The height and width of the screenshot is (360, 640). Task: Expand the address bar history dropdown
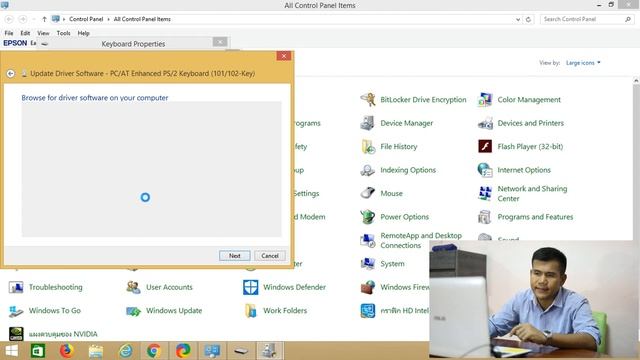point(518,19)
